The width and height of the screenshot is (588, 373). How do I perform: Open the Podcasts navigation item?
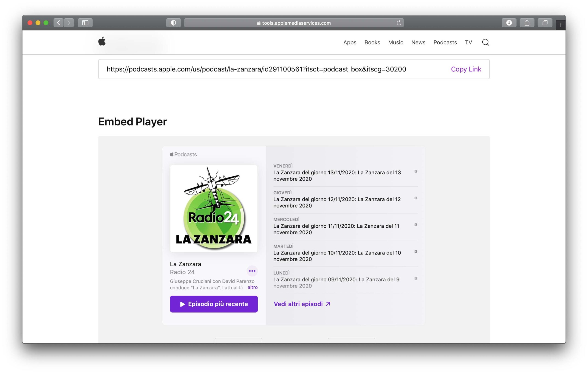(x=445, y=42)
